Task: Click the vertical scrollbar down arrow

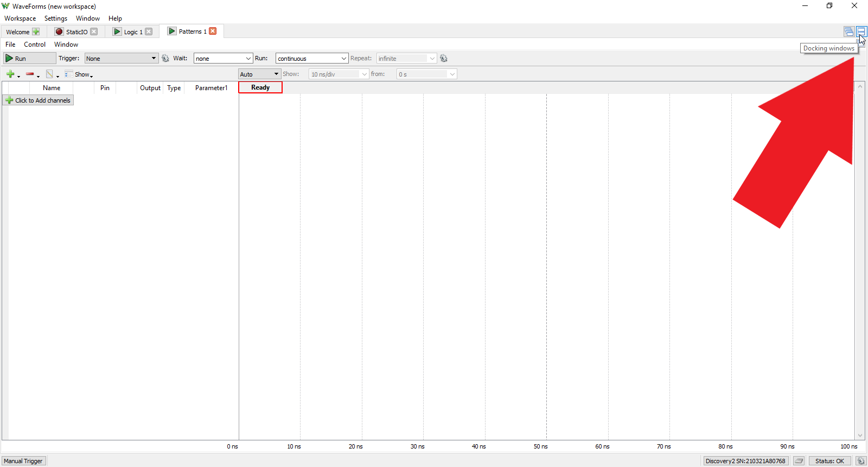Action: click(860, 436)
